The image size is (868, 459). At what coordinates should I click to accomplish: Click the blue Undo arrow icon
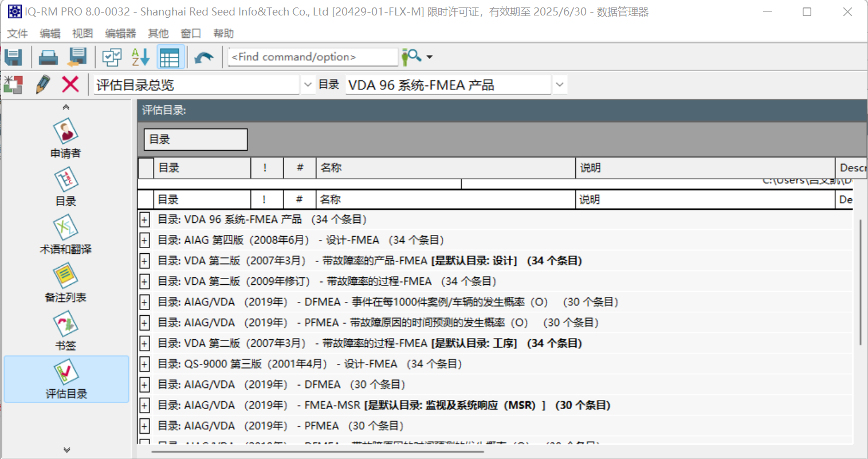click(x=204, y=57)
